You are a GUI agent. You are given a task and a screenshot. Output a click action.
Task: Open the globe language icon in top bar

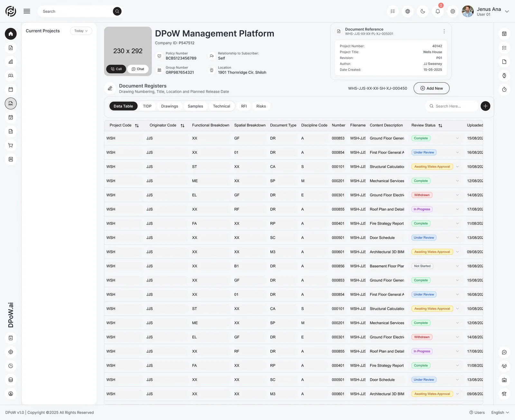tap(408, 11)
